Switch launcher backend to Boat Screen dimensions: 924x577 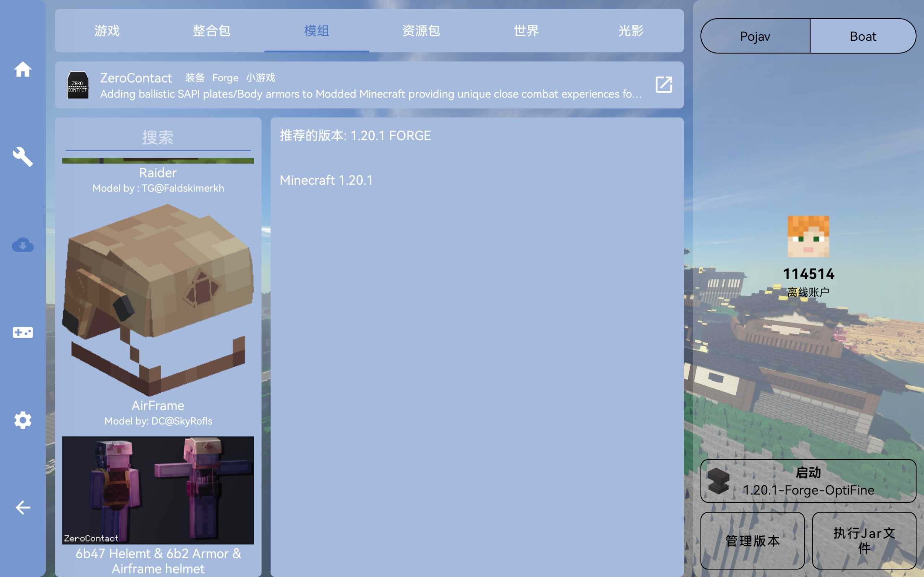863,36
